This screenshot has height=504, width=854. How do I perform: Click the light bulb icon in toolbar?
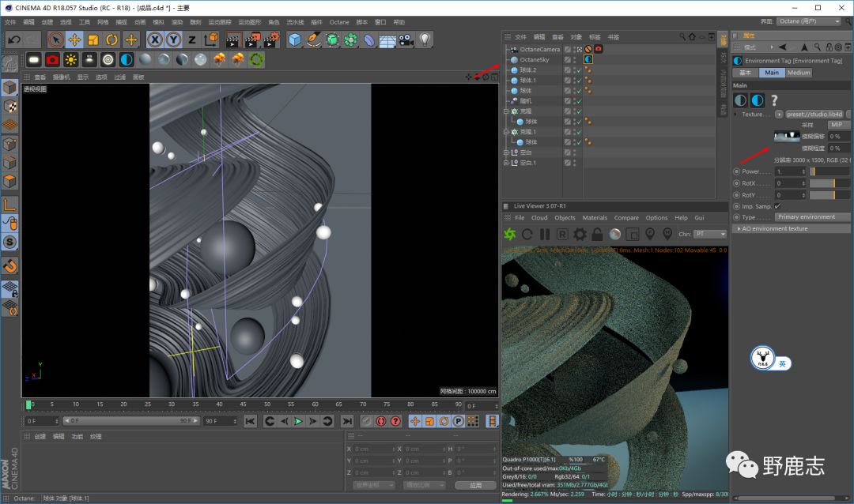(425, 39)
